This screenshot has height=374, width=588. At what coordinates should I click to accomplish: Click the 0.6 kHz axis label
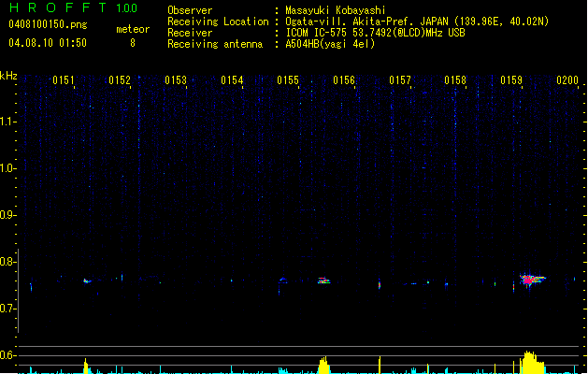click(x=7, y=355)
